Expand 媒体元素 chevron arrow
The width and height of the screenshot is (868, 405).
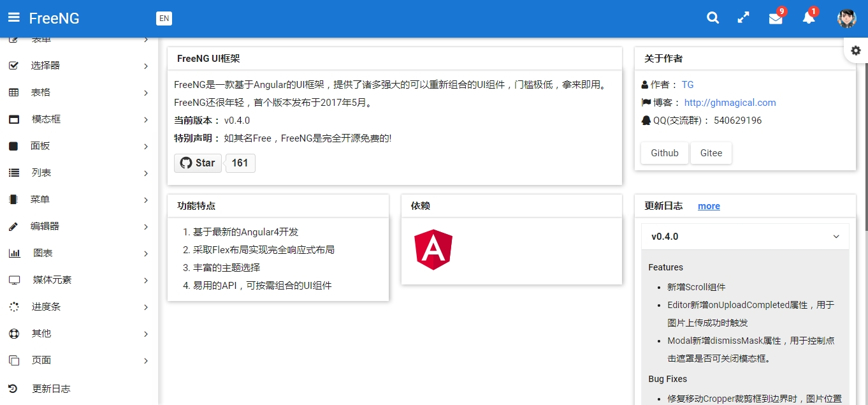pyautogui.click(x=146, y=281)
